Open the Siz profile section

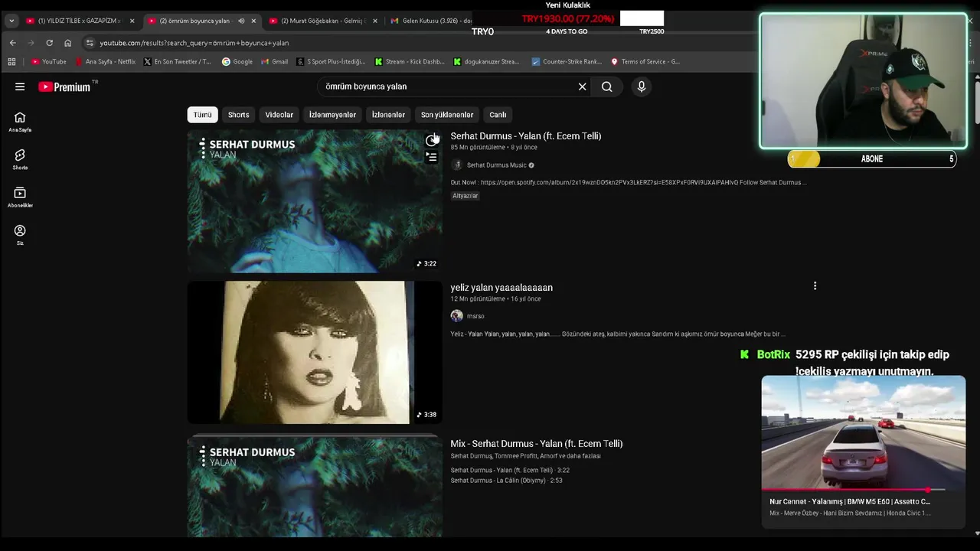20,235
